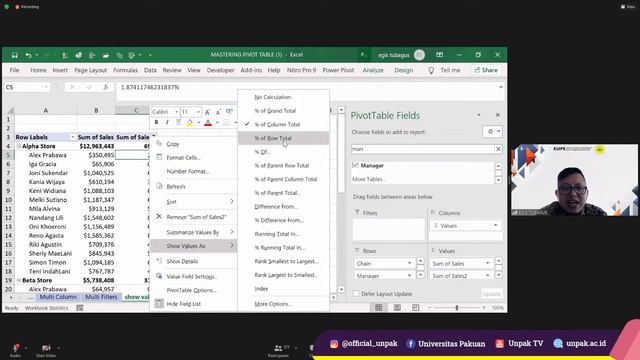Click the user account avatar
The width and height of the screenshot is (640, 360).
419,55
